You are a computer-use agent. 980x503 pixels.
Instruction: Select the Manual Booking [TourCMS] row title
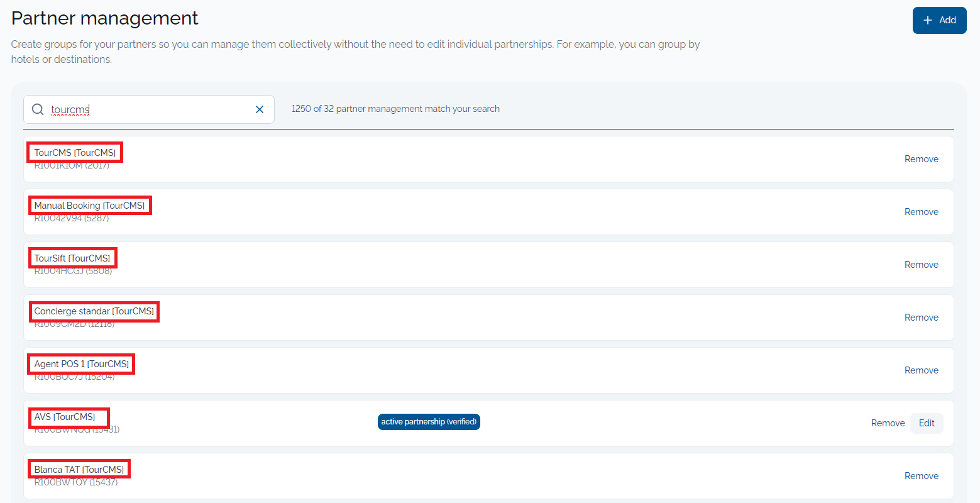[89, 206]
